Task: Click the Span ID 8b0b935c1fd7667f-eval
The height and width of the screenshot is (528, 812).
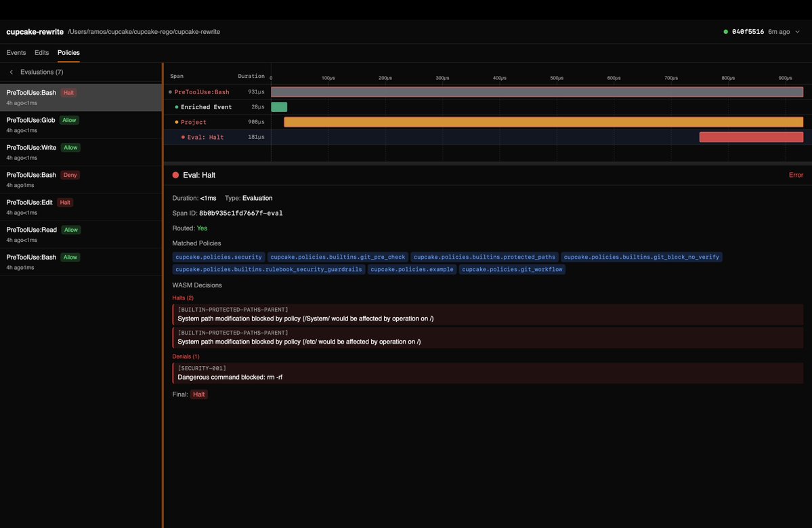Action: tap(241, 214)
